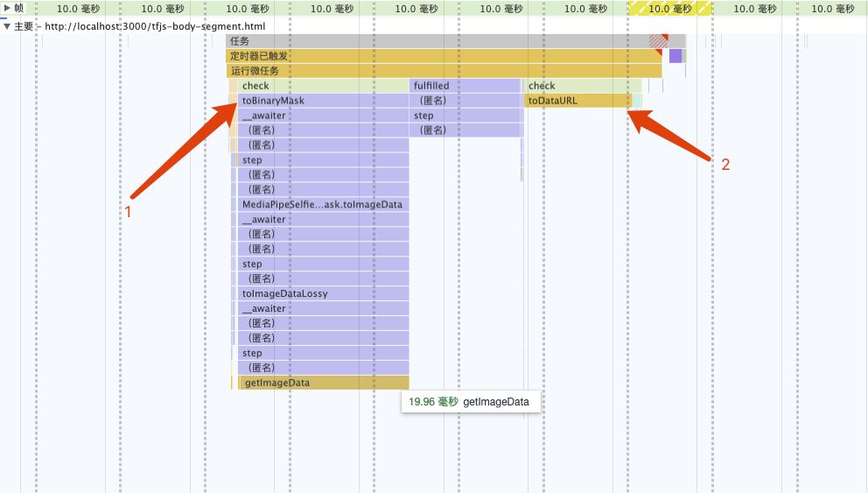The width and height of the screenshot is (868, 493).
Task: Select the 定时器已触发 event bar
Action: [x=444, y=56]
